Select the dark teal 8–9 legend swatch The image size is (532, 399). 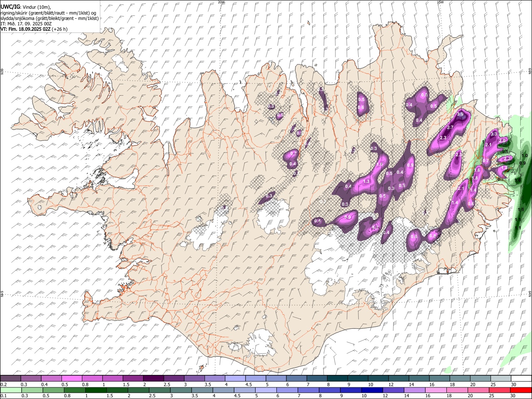337,379
